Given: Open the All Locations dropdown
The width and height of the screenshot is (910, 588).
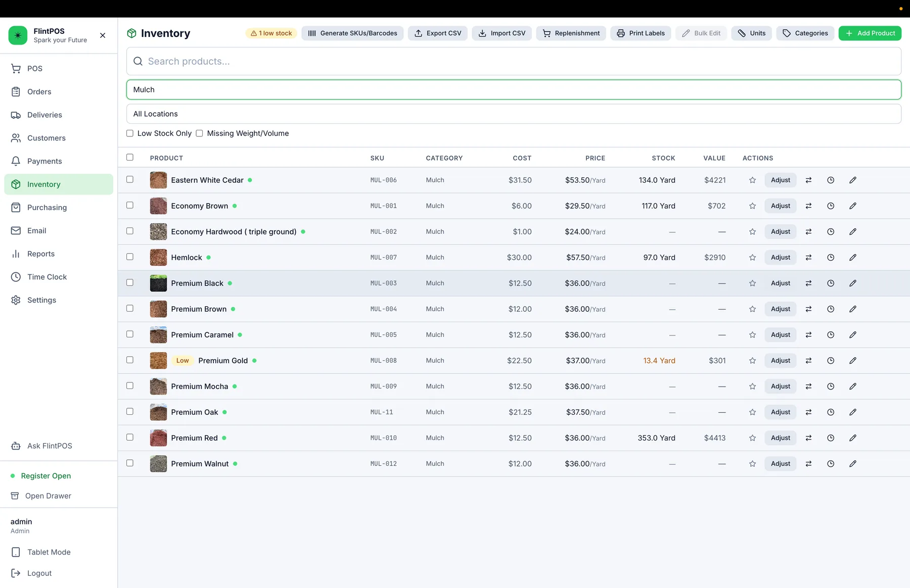Looking at the screenshot, I should click(514, 114).
